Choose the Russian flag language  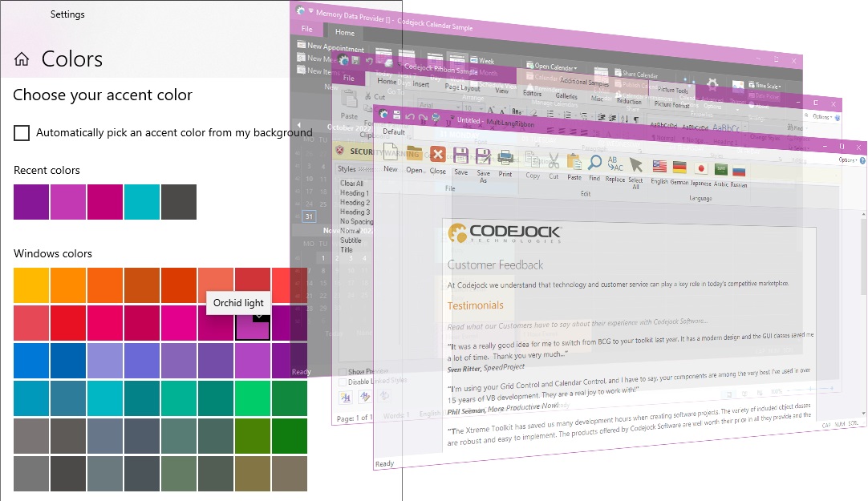click(739, 170)
